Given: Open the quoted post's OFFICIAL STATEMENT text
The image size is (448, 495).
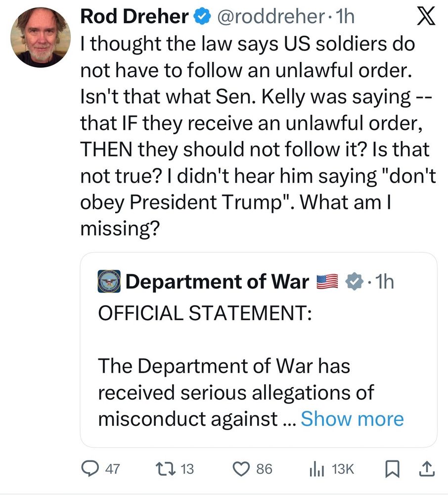Looking at the screenshot, I should [205, 313].
